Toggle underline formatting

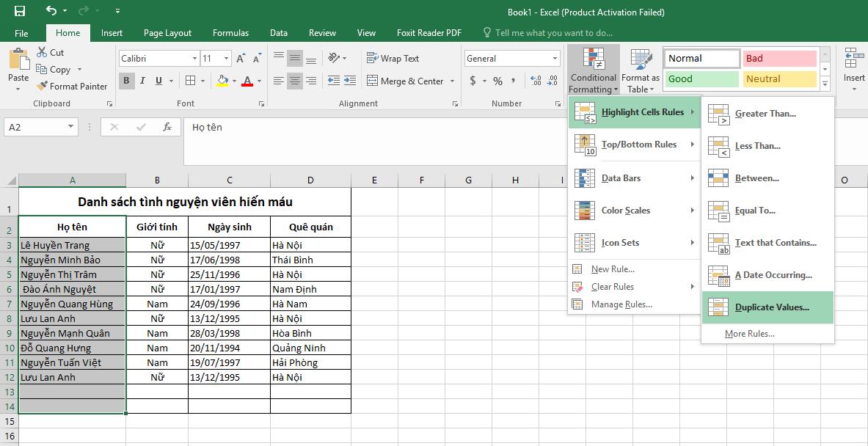tap(157, 81)
